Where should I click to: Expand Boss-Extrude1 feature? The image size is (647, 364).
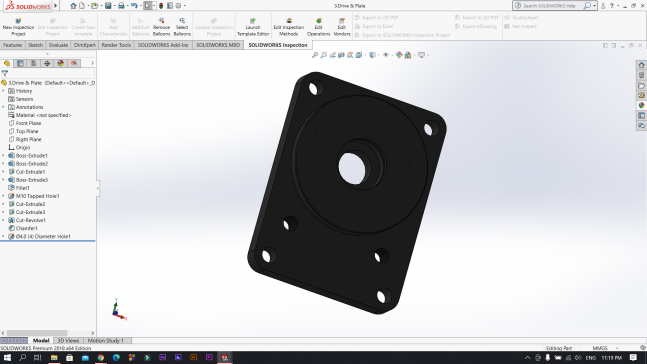(x=4, y=156)
